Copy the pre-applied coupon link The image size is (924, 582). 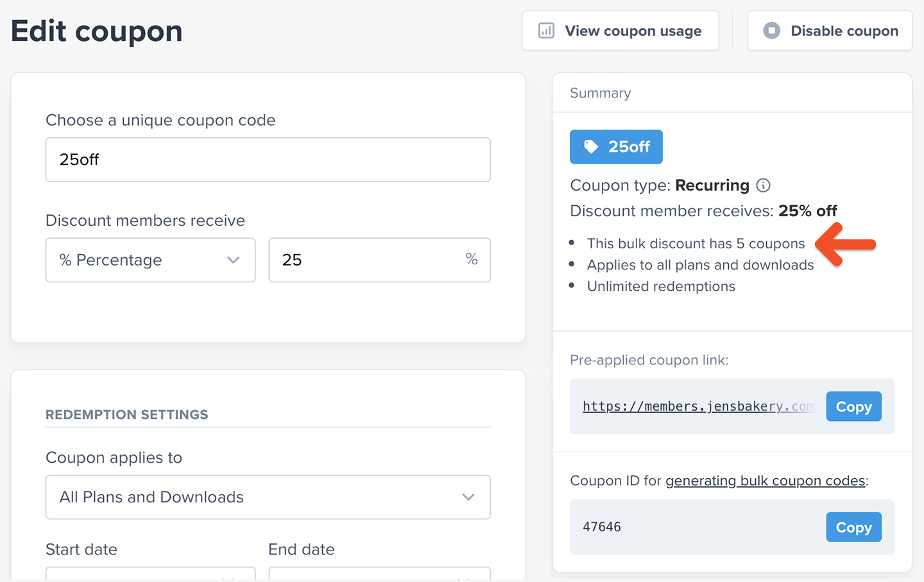pyautogui.click(x=853, y=407)
